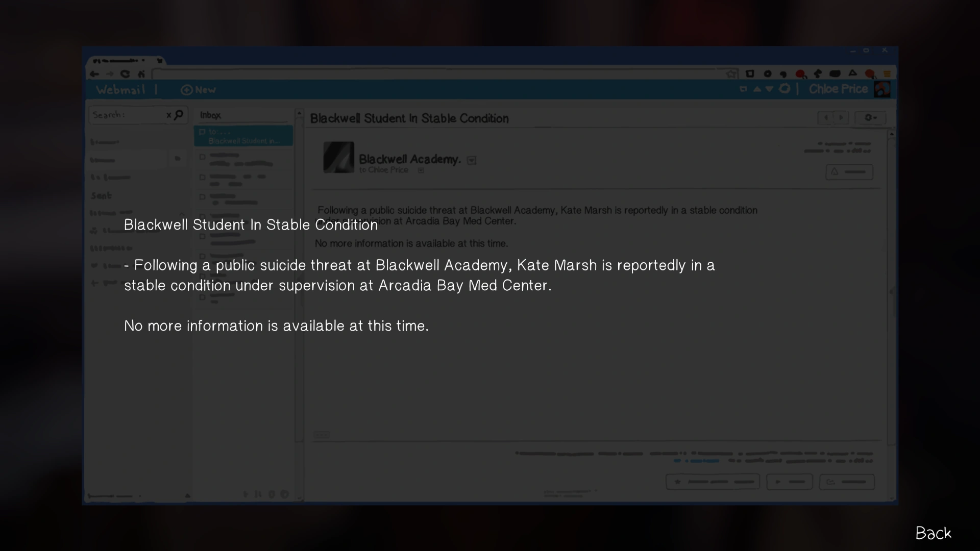
Task: Click the bookmark star in address bar
Action: coord(731,74)
